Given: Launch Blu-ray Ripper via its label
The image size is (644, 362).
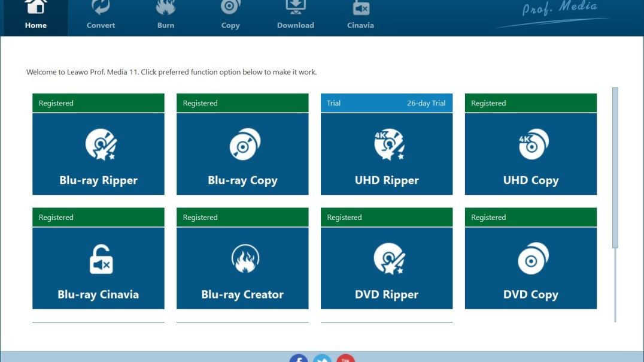Looking at the screenshot, I should (99, 180).
